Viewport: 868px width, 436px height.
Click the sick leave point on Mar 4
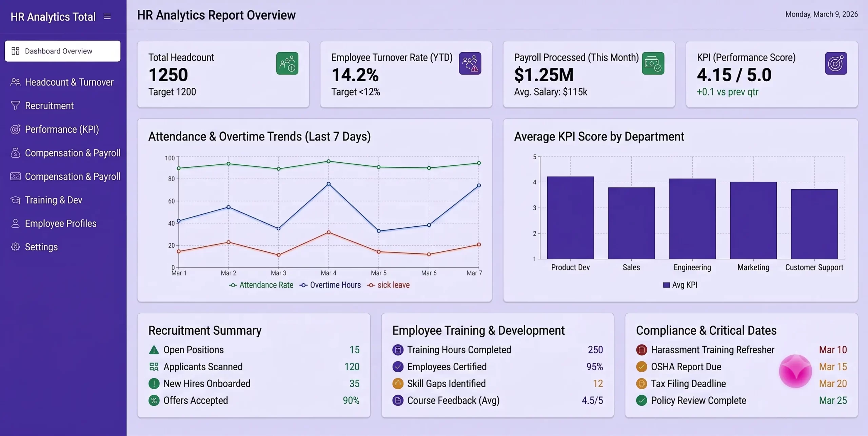[x=329, y=232]
